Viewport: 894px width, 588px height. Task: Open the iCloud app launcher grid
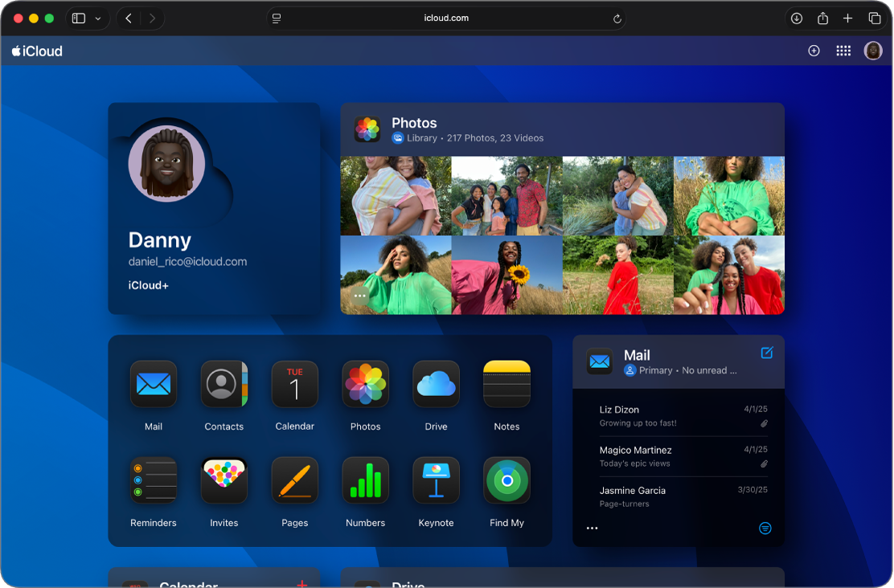pos(843,50)
